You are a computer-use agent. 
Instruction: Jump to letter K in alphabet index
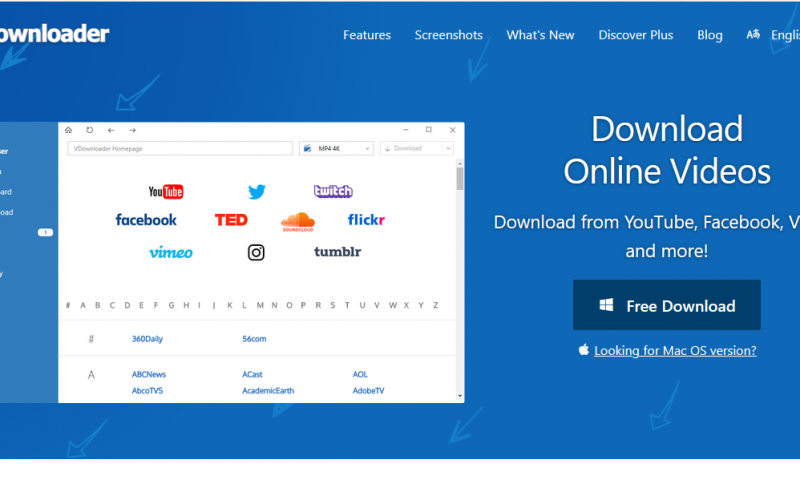[x=230, y=305]
